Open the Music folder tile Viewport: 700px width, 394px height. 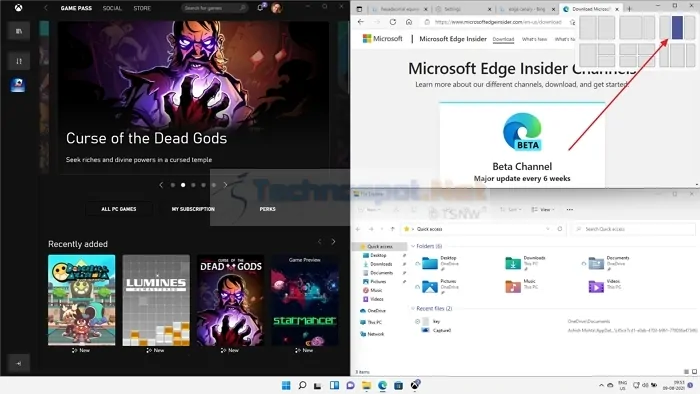521,286
